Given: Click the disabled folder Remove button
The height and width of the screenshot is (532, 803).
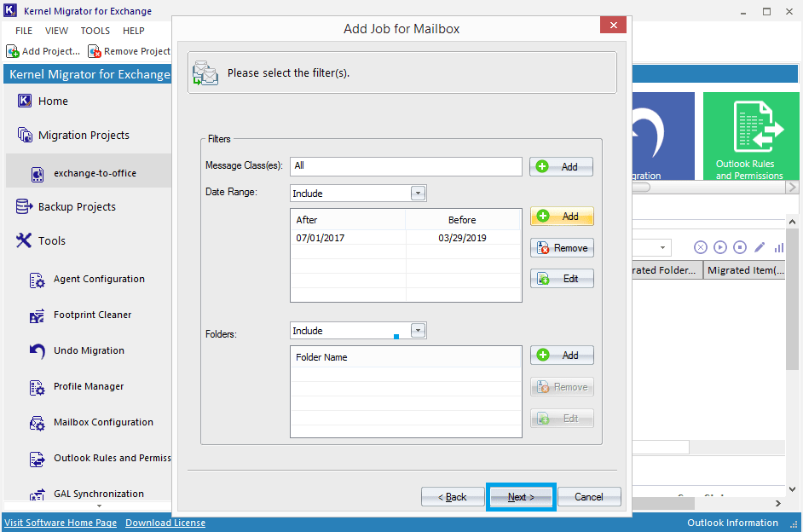Looking at the screenshot, I should click(x=562, y=387).
